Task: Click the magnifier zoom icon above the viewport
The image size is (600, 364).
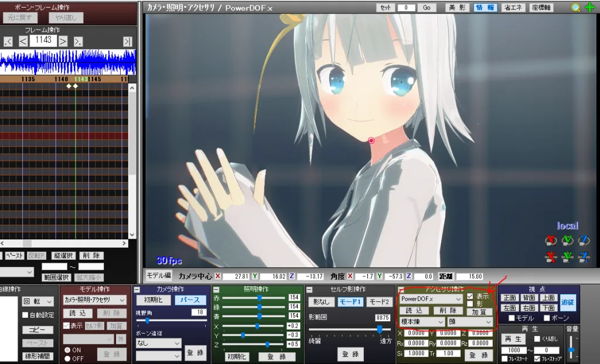Action: 577,8
